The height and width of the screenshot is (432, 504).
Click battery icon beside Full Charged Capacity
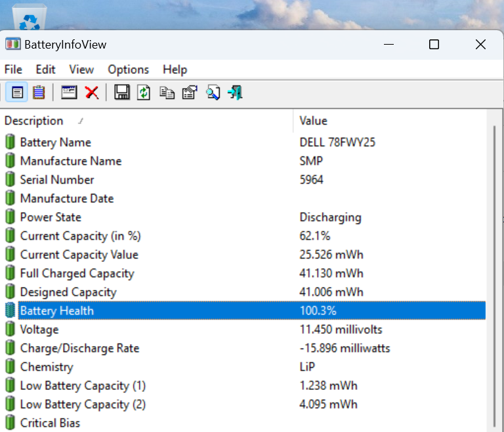point(10,272)
